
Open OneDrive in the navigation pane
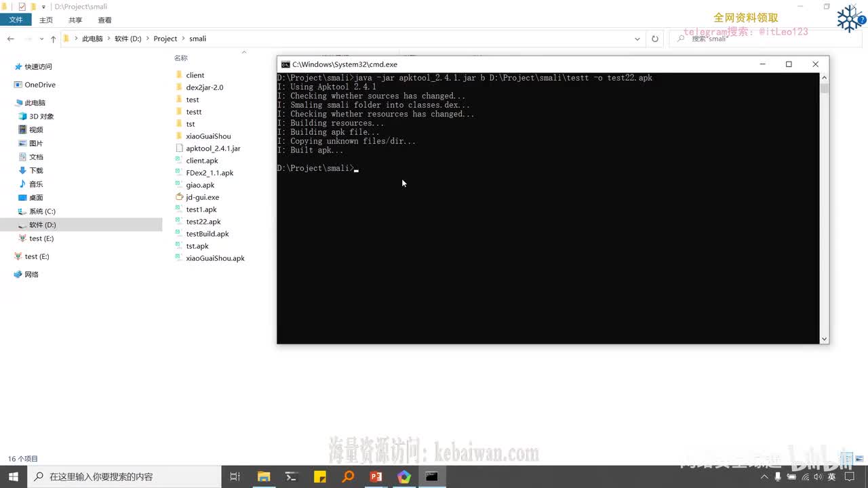click(x=40, y=85)
